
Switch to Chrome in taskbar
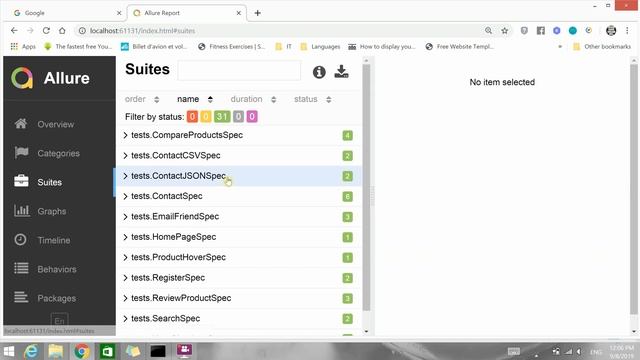click(x=82, y=351)
